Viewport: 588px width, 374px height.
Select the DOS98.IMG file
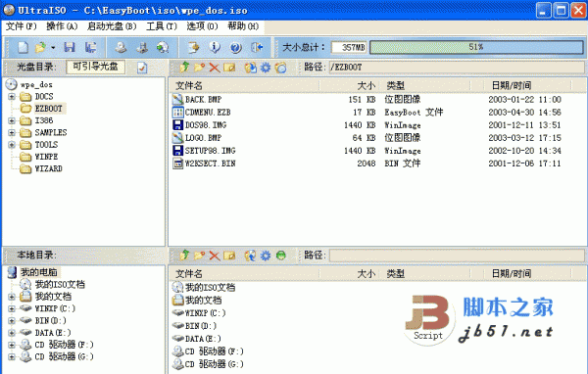[206, 125]
